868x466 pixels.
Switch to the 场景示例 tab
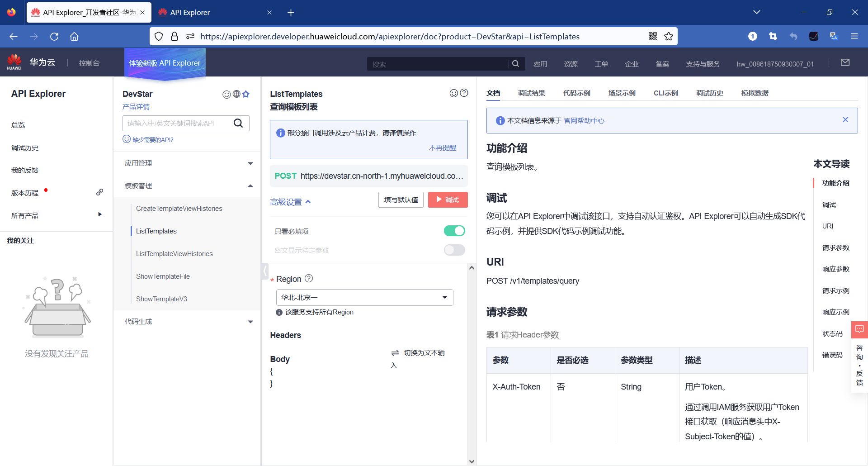coord(622,93)
